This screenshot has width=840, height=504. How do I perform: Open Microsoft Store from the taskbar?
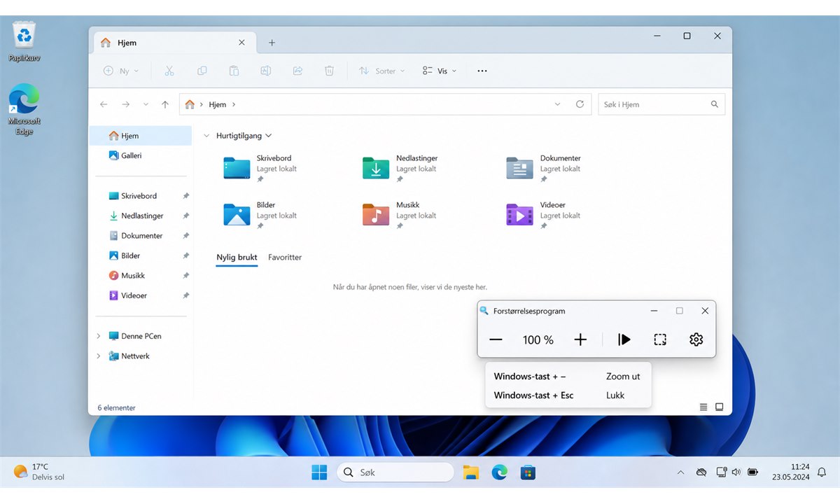point(528,472)
